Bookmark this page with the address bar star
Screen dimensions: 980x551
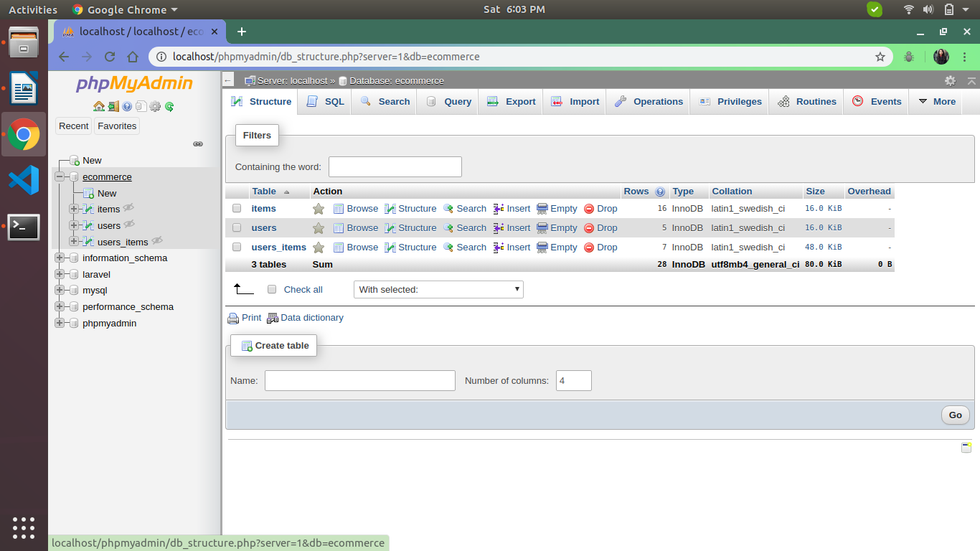pos(880,57)
